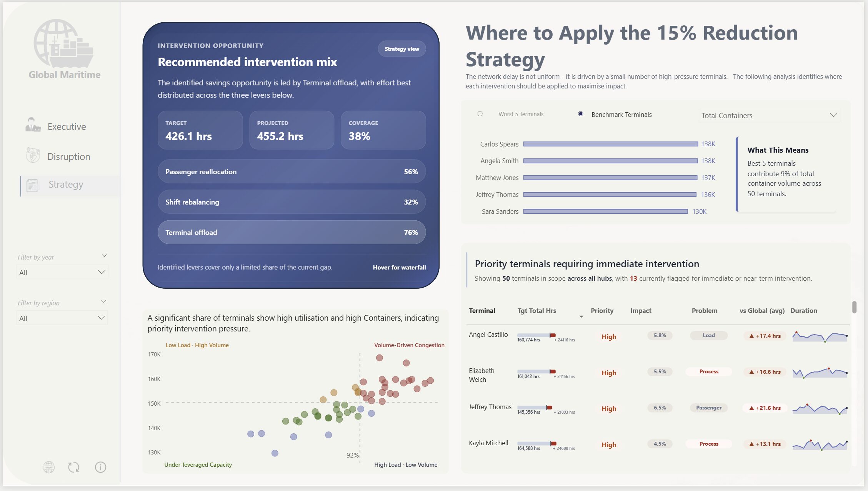Screen dimensions: 868x491
Task: Click the Disruption globe icon
Action: coord(33,155)
